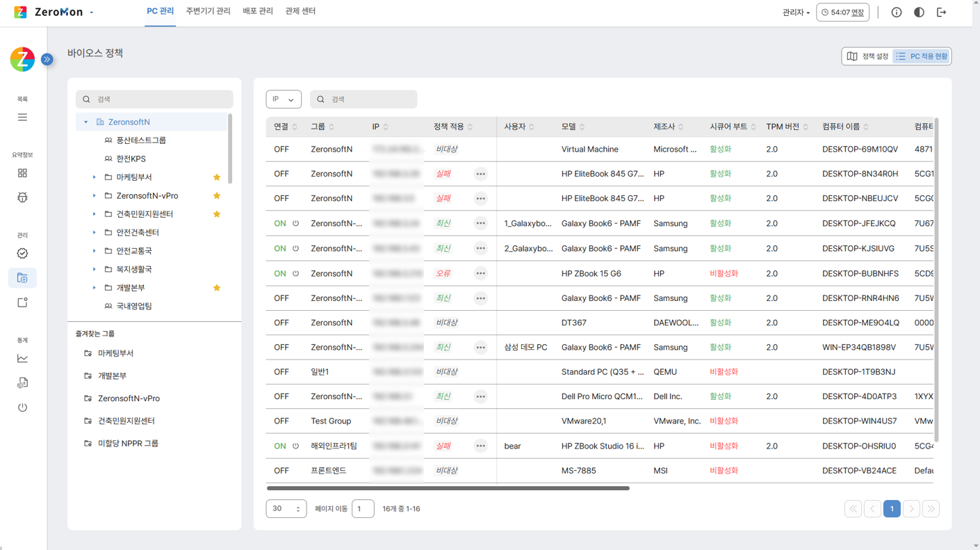980x550 pixels.
Task: Open the IP search filter dropdown
Action: click(x=284, y=99)
